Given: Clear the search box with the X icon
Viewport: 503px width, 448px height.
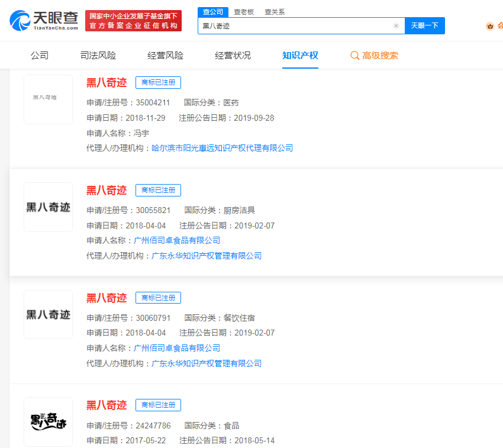Looking at the screenshot, I should coord(396,25).
